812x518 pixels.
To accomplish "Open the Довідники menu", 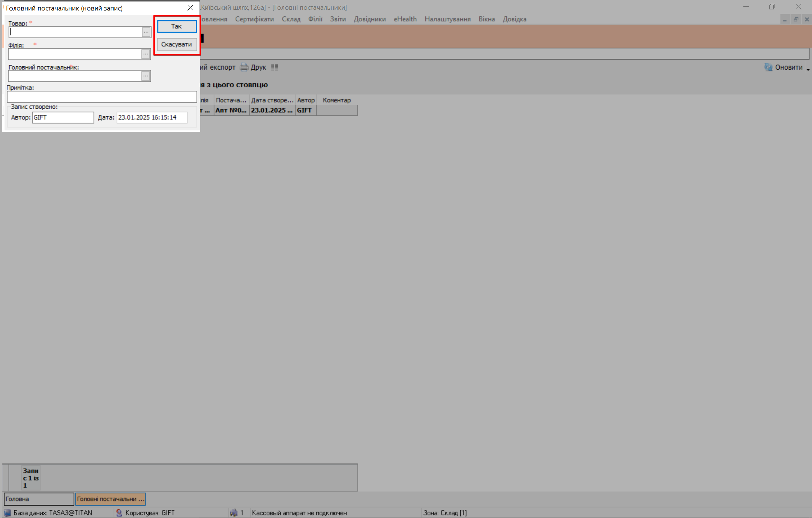I will [x=369, y=19].
